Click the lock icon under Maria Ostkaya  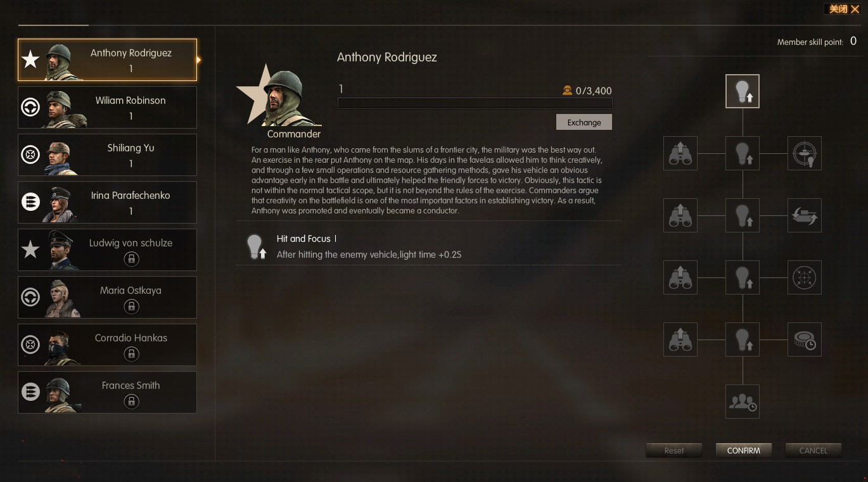pyautogui.click(x=131, y=306)
